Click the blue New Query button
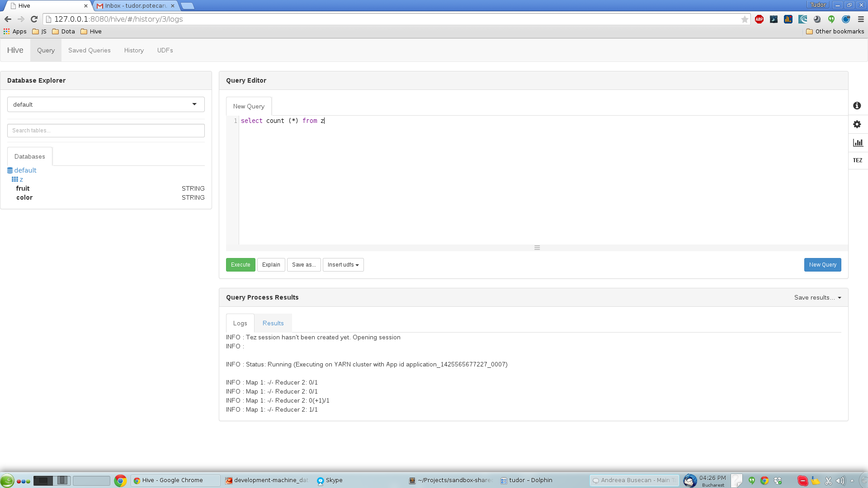Viewport: 868px width, 488px height. [822, 265]
